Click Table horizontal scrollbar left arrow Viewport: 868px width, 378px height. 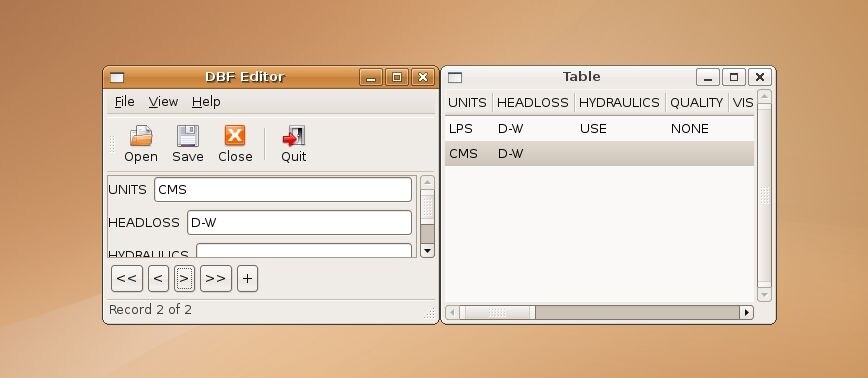pos(452,313)
